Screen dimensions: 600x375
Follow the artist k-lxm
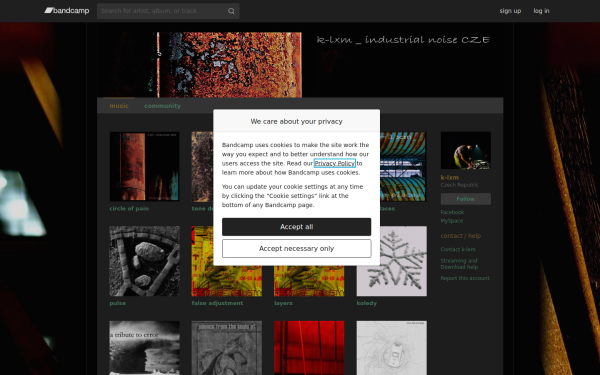[x=466, y=199]
